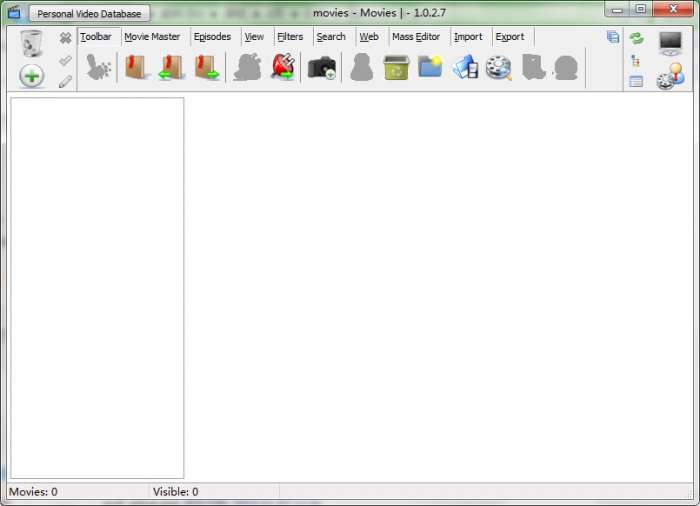Select the Export tab
Viewport: 700px width, 506px height.
[x=510, y=37]
